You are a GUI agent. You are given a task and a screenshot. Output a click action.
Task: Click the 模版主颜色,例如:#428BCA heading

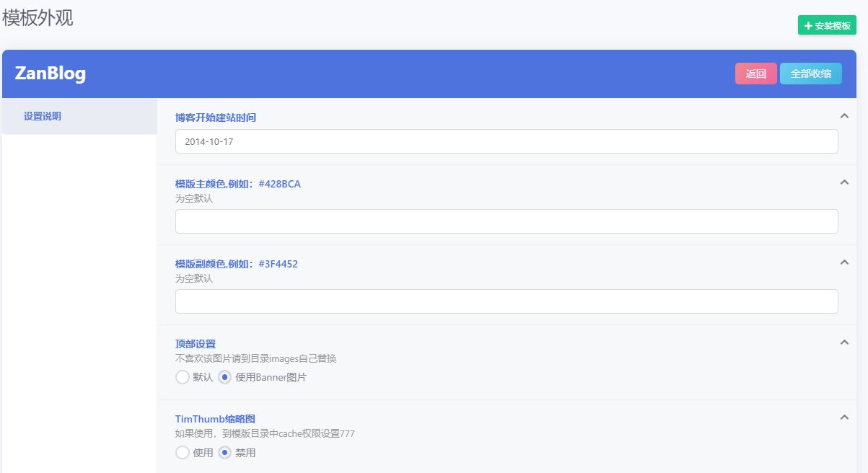[238, 184]
